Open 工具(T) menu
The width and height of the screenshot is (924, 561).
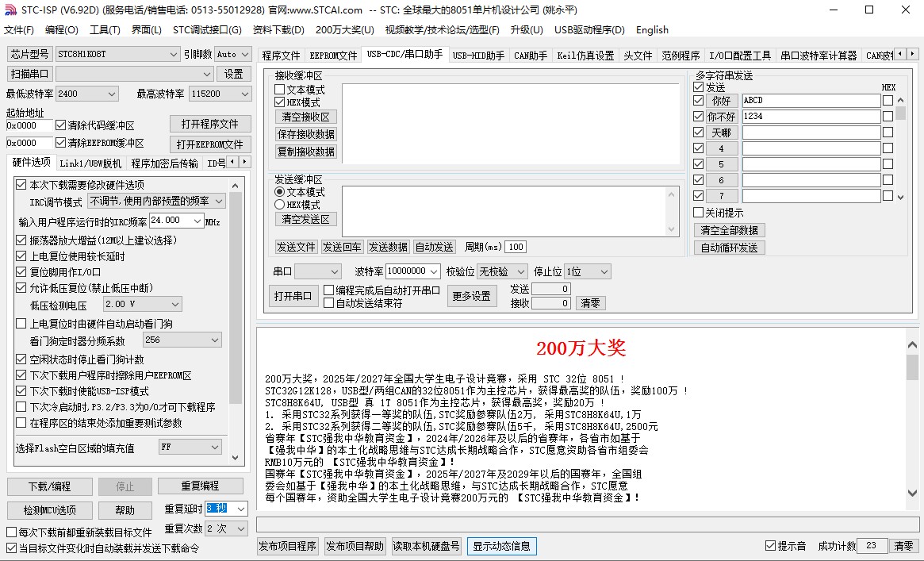pos(105,30)
